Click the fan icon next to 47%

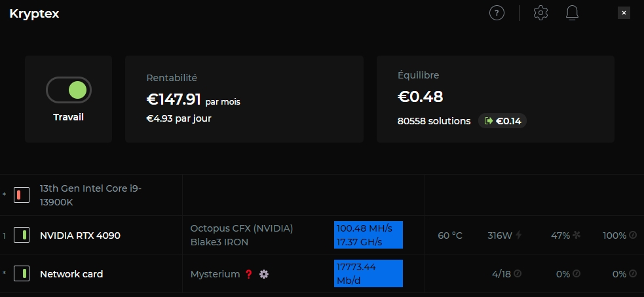(x=577, y=235)
